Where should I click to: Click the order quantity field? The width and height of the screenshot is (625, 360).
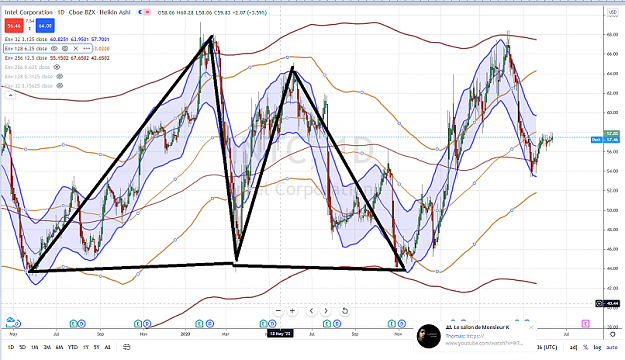point(29,29)
